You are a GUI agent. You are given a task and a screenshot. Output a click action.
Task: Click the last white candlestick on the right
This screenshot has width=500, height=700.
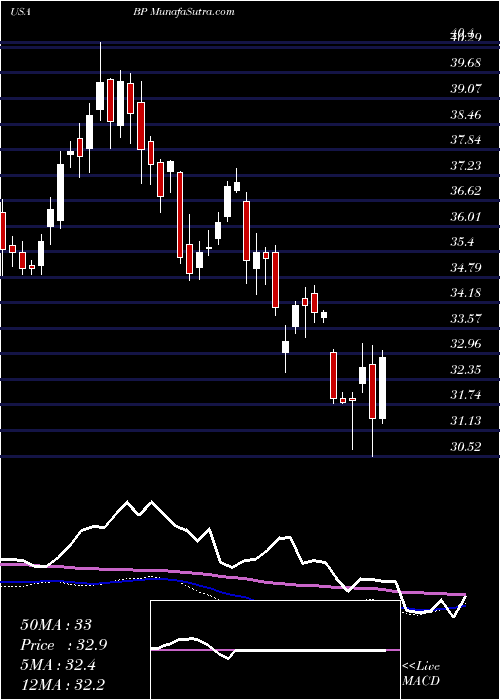tap(383, 388)
